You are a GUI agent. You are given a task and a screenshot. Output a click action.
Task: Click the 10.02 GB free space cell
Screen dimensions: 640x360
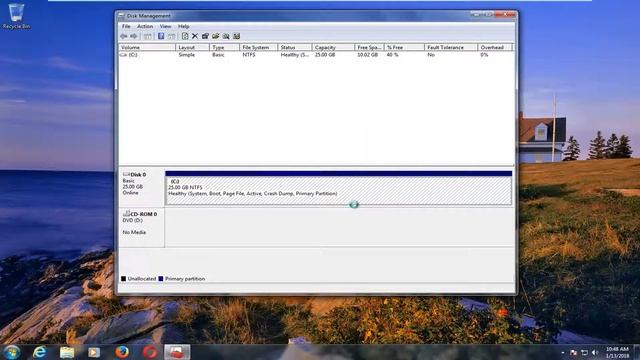click(x=367, y=55)
